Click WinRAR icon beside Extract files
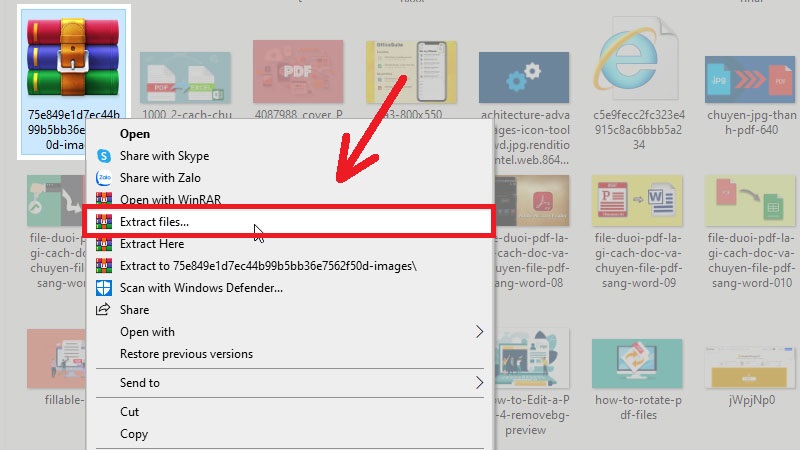800x450 pixels. click(x=104, y=221)
